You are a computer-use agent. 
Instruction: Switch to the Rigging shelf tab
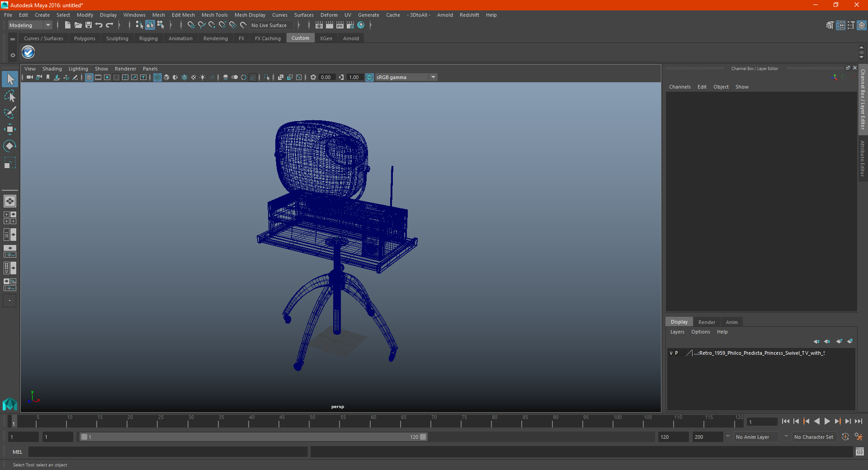click(148, 38)
